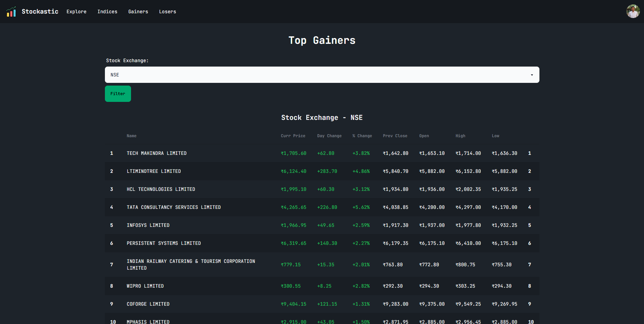The width and height of the screenshot is (644, 324).
Task: Click day change value +62.80
Action: pos(326,153)
